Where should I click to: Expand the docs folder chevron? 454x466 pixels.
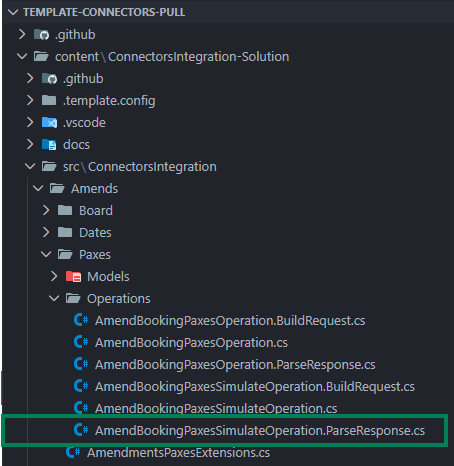click(x=30, y=144)
